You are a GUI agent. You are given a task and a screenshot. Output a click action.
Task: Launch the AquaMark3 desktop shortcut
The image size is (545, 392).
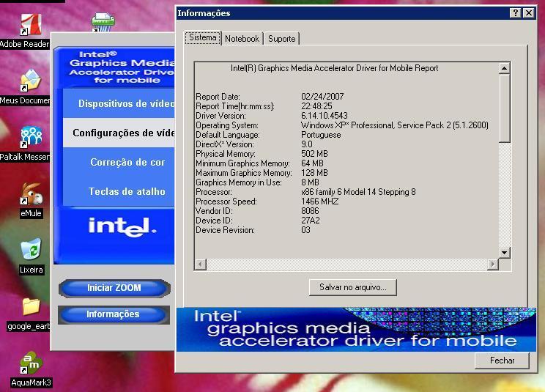[31, 363]
